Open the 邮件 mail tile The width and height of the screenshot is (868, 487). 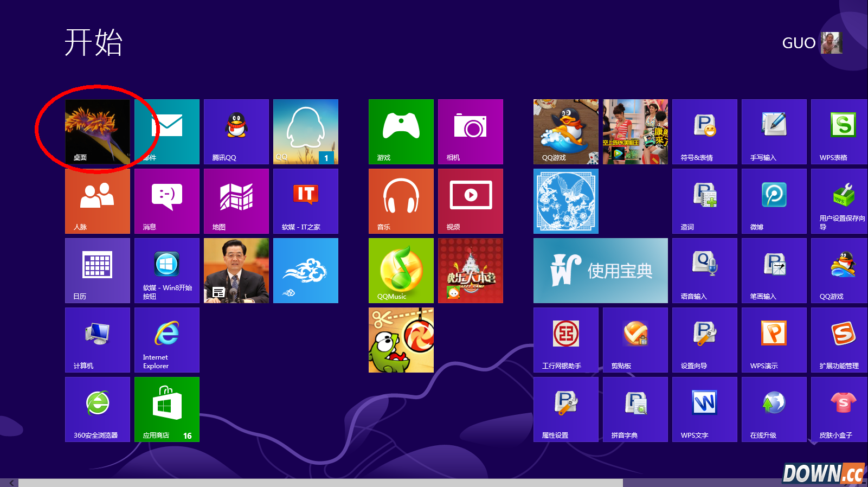pyautogui.click(x=167, y=132)
